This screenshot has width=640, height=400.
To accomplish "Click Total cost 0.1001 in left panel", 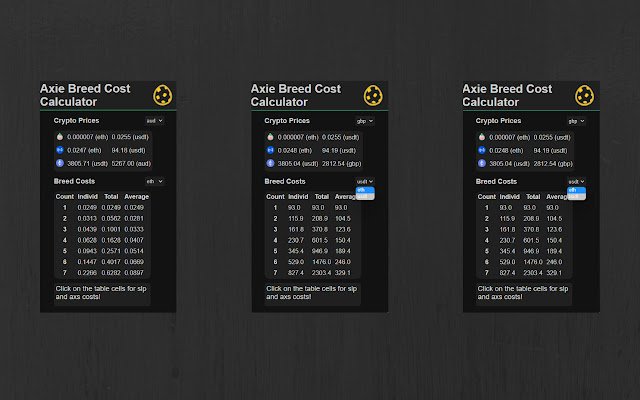I will pyautogui.click(x=111, y=229).
